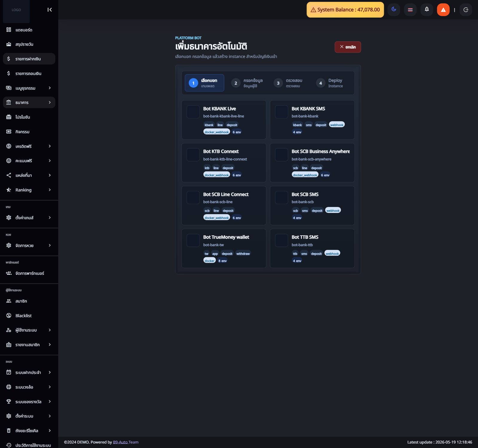
Task: Expand the source menu chevron
Action: 50,175
